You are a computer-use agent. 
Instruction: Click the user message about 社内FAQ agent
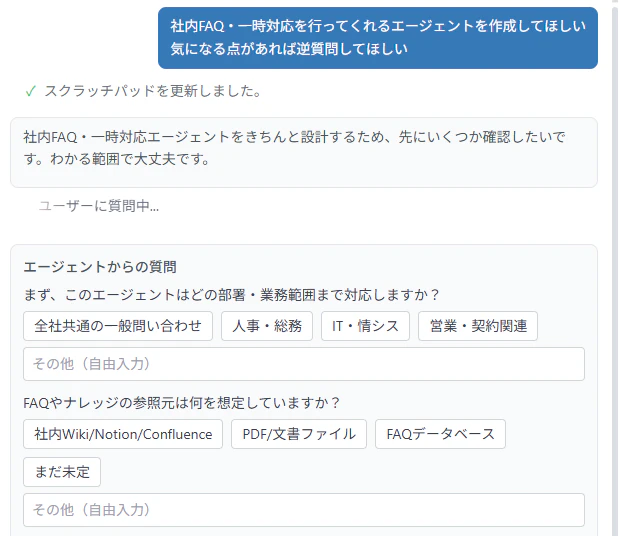tap(378, 38)
